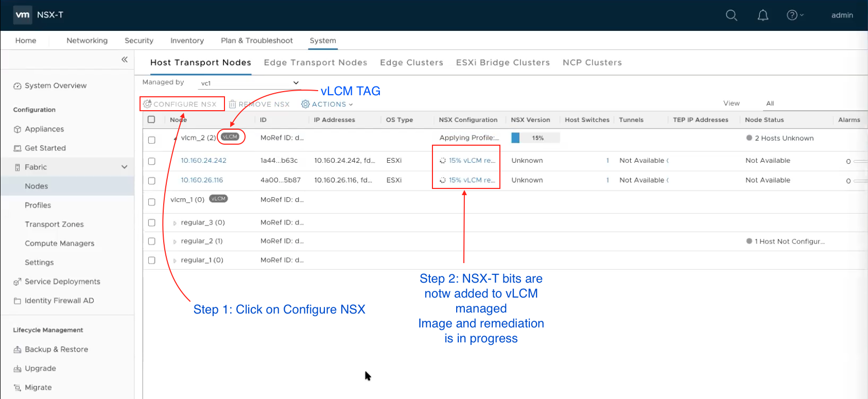Check the regular_3 cluster checkbox
Viewport: 868px width, 399px height.
tap(151, 222)
